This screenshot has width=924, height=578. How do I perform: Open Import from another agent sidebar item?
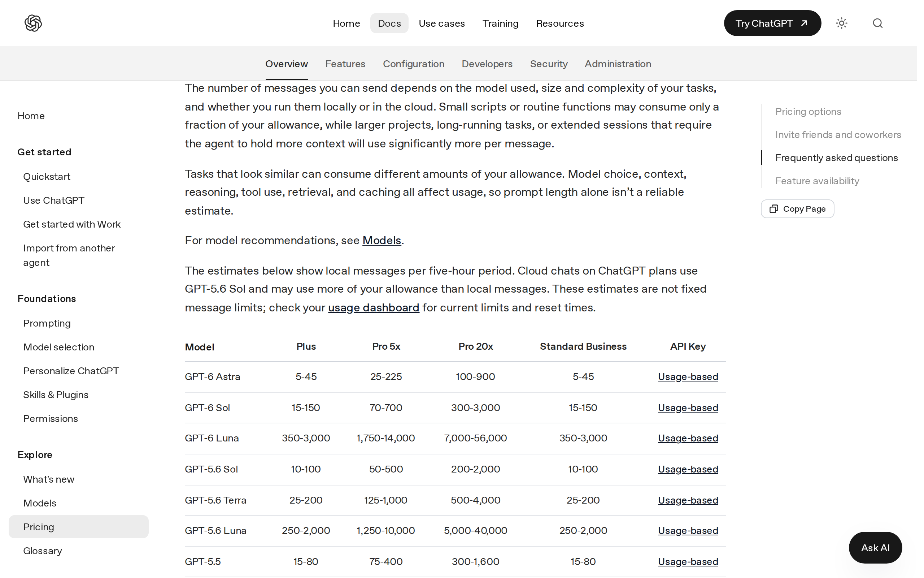(69, 255)
